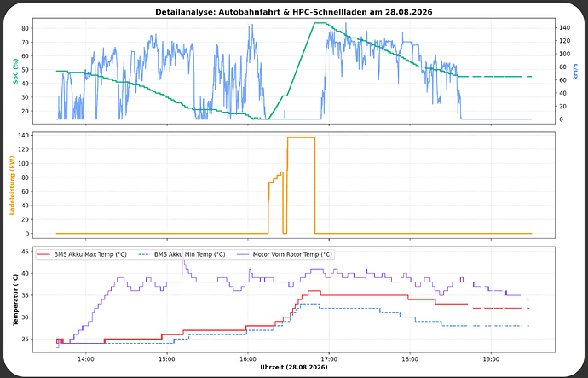The image size is (588, 378).
Task: Click the 17:00 time tick label
Action: [329, 359]
